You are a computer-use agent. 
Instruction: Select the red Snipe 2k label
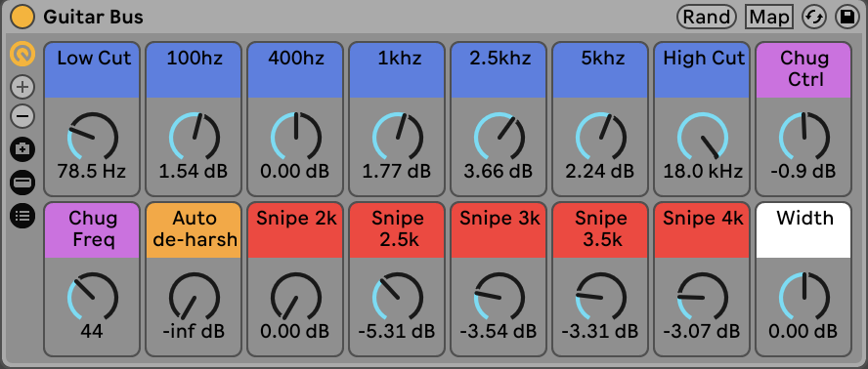coord(295,230)
